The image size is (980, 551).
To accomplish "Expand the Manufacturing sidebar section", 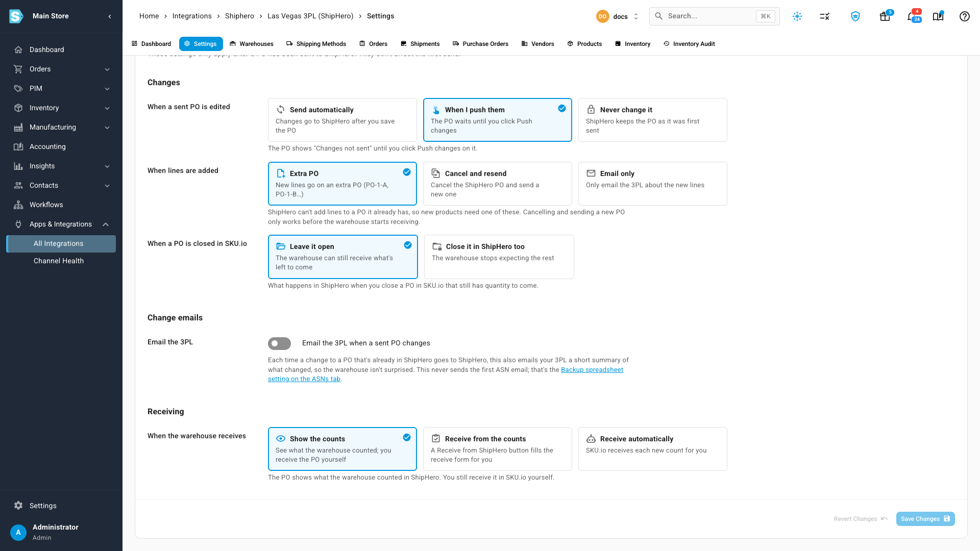I will pyautogui.click(x=61, y=127).
